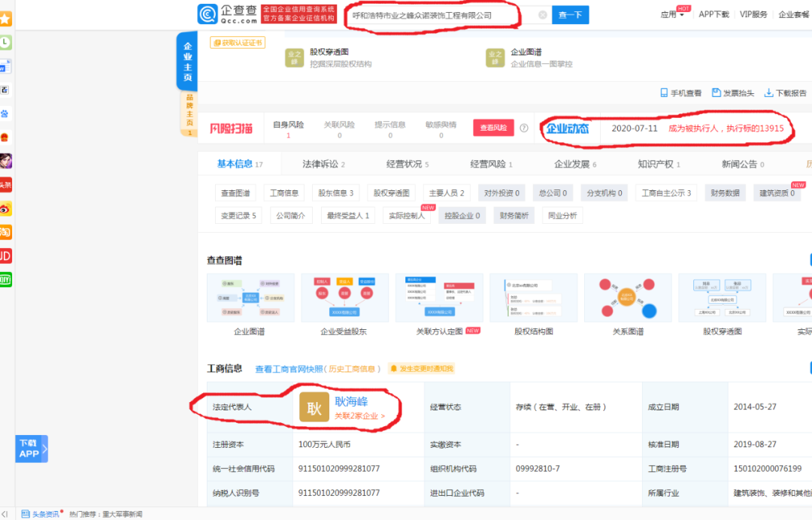Click into the company name search field
Screen dimensions: 812x520
(444, 15)
